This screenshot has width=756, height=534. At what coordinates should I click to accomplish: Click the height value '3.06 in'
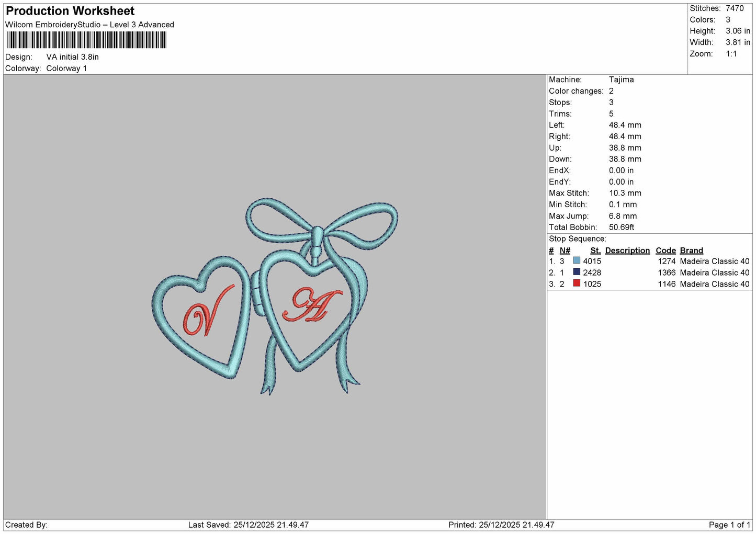pyautogui.click(x=738, y=31)
